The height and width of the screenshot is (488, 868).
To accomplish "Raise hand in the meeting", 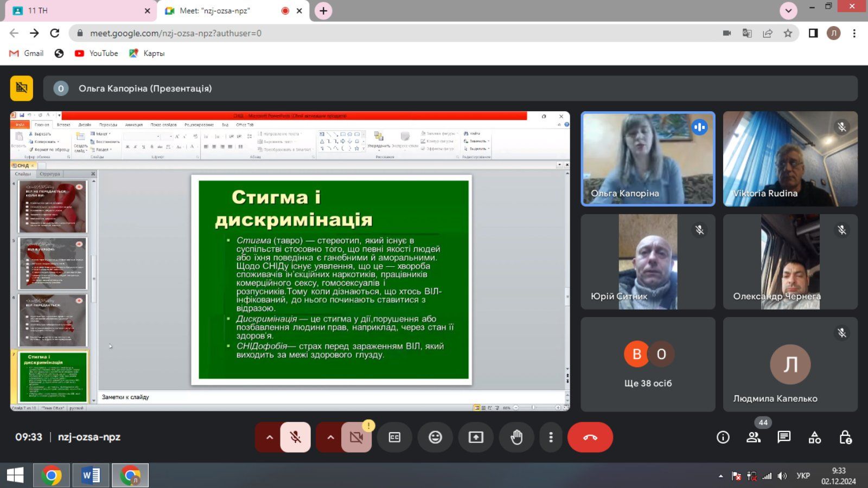I will point(516,437).
